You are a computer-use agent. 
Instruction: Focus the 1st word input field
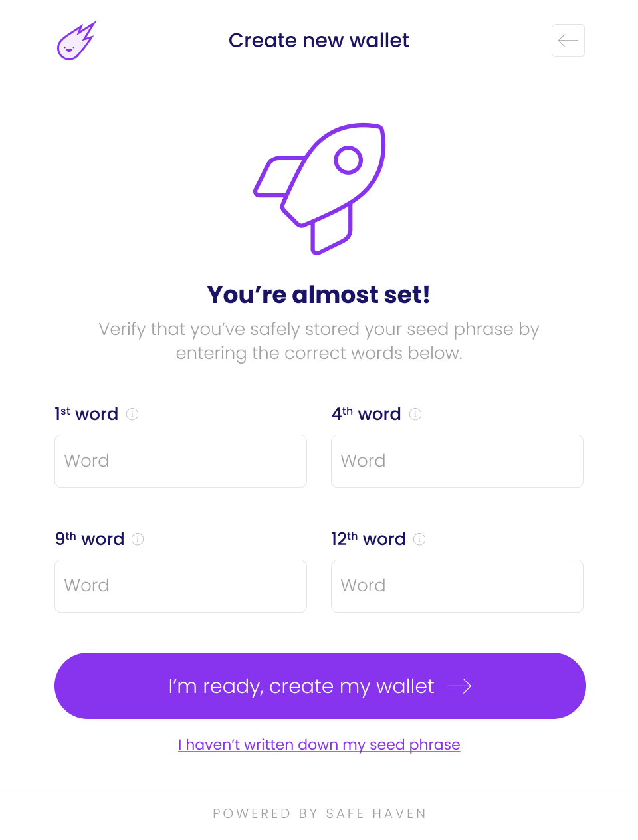(x=181, y=461)
